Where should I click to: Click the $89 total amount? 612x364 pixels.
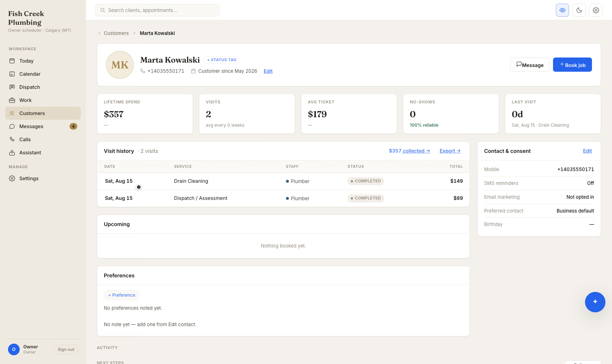(x=458, y=198)
